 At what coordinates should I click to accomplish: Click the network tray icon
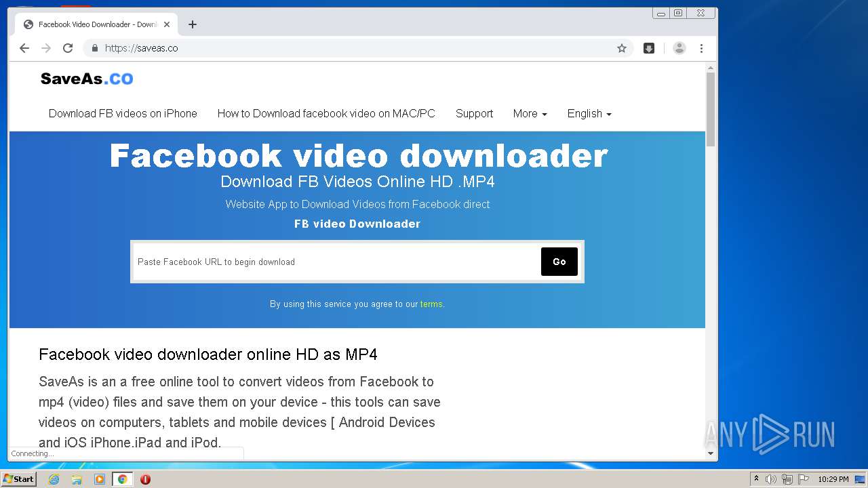787,479
